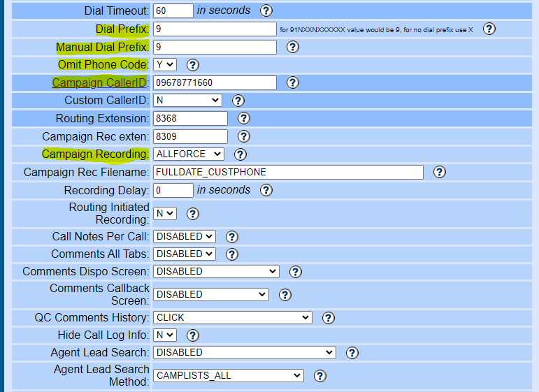Screen dimensions: 539x392
Task: Open help icon for Call Notes Per Call
Action: click(x=231, y=237)
